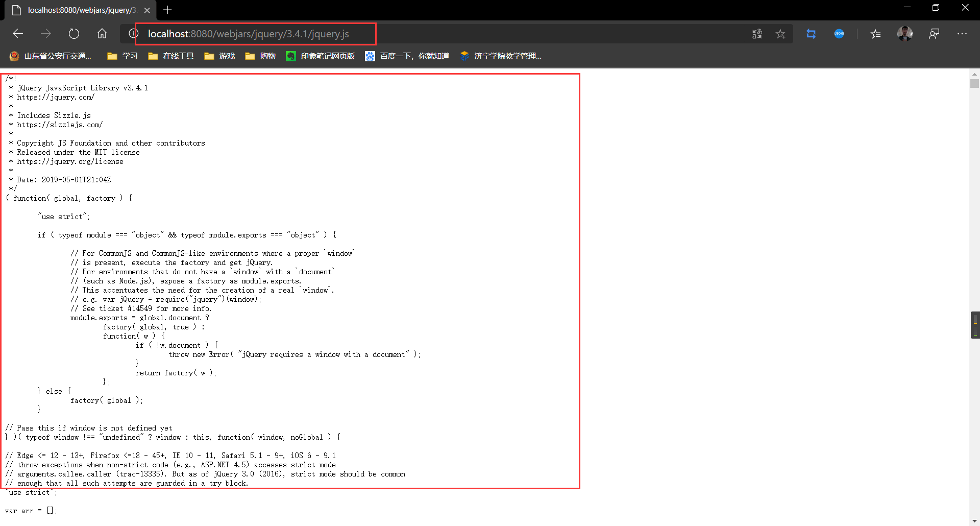Click the scrollbar up arrow
Viewport: 980px width, 526px height.
click(x=975, y=74)
